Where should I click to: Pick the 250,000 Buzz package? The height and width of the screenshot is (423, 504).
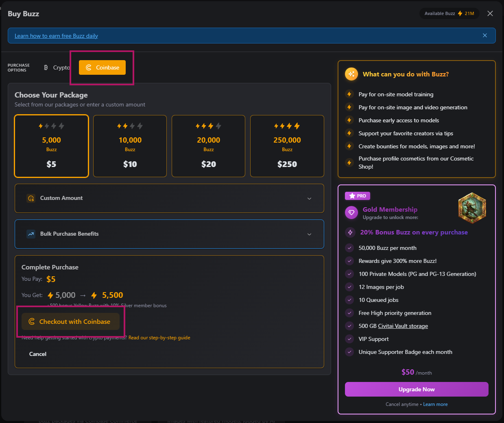pyautogui.click(x=287, y=146)
